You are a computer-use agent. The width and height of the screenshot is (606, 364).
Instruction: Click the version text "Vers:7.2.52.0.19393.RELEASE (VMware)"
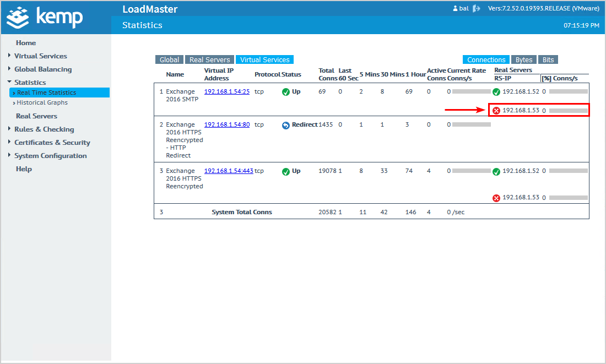click(x=543, y=8)
